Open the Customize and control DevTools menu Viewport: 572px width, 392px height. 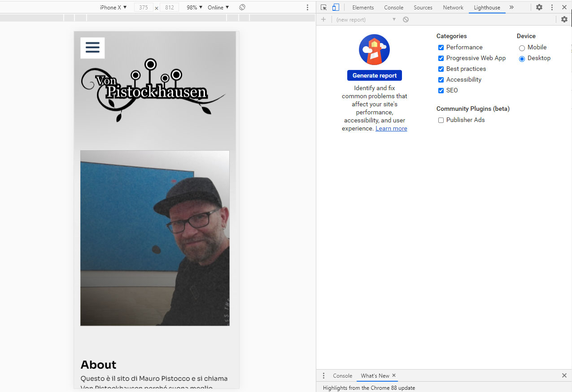coord(552,8)
